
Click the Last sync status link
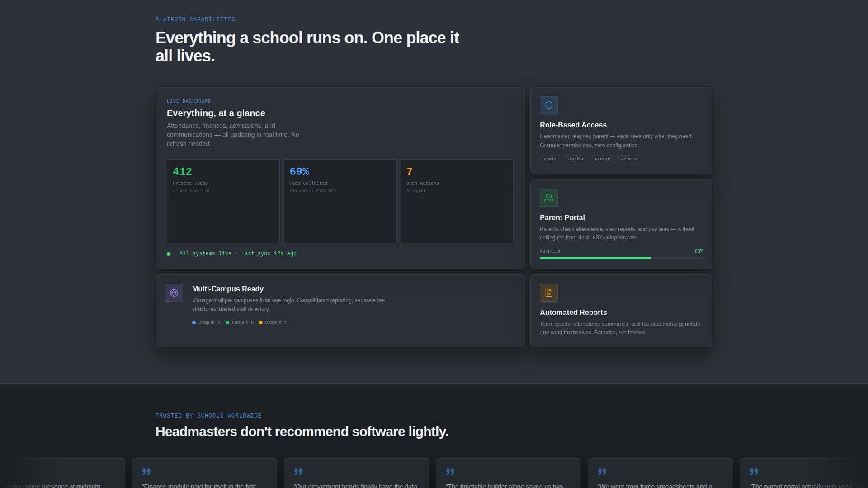(x=269, y=253)
